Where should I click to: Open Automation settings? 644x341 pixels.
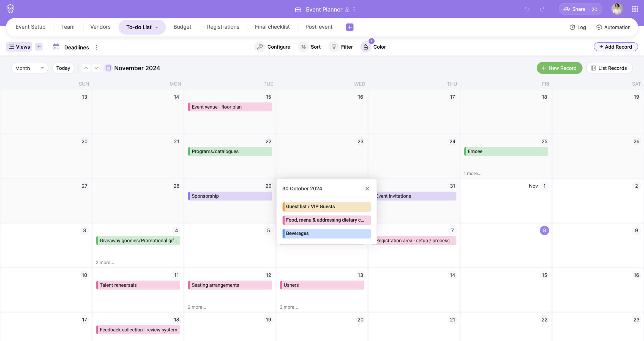pos(613,27)
